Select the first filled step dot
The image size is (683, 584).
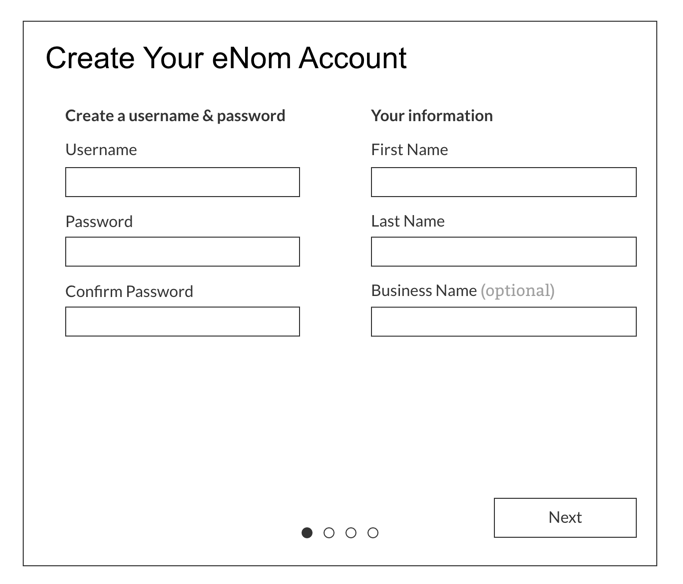307,533
